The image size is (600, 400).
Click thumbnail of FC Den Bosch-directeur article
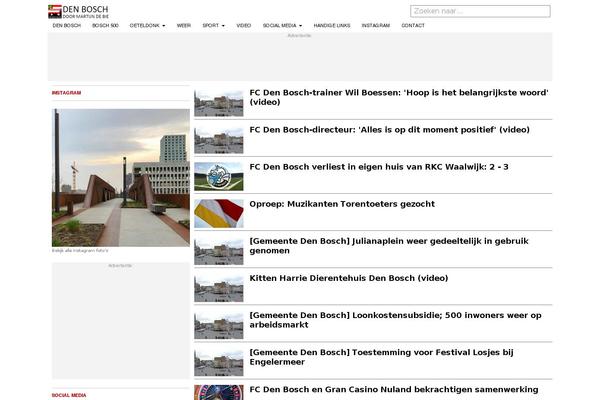click(x=219, y=140)
